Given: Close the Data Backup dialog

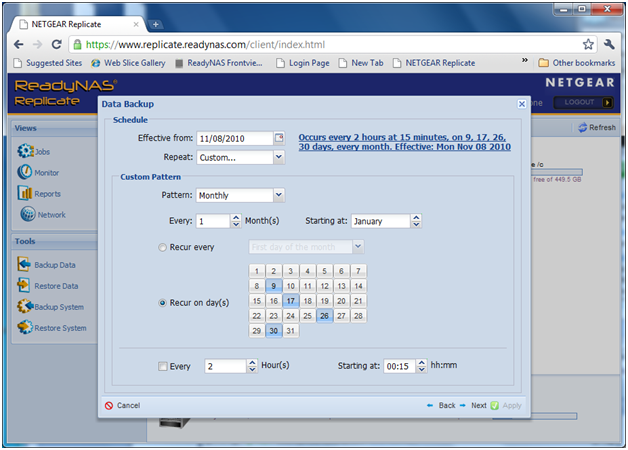Looking at the screenshot, I should [x=521, y=104].
